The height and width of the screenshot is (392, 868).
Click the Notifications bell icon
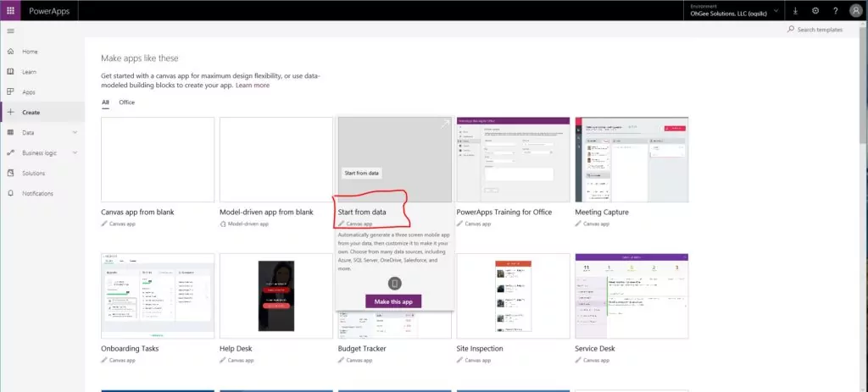(10, 194)
